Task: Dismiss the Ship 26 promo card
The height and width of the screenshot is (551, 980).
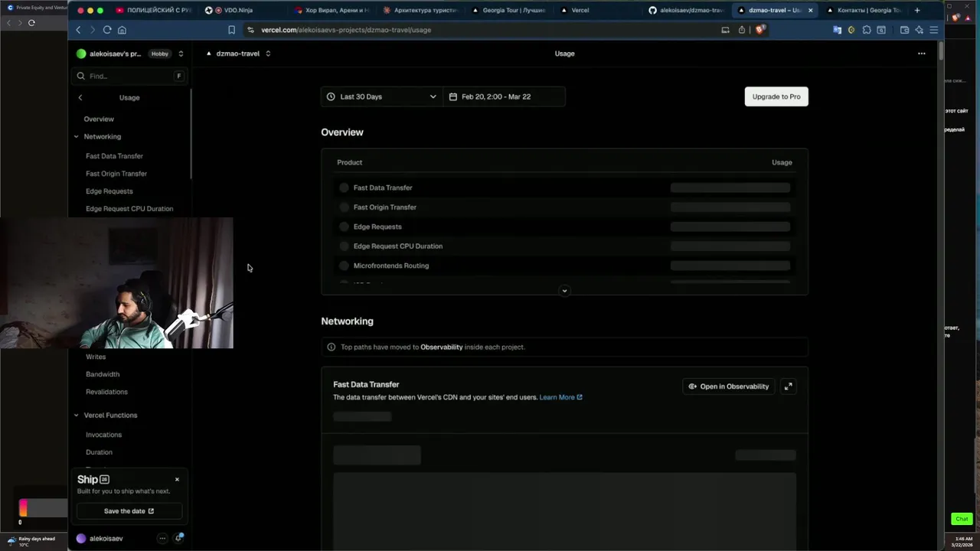Action: click(x=177, y=480)
